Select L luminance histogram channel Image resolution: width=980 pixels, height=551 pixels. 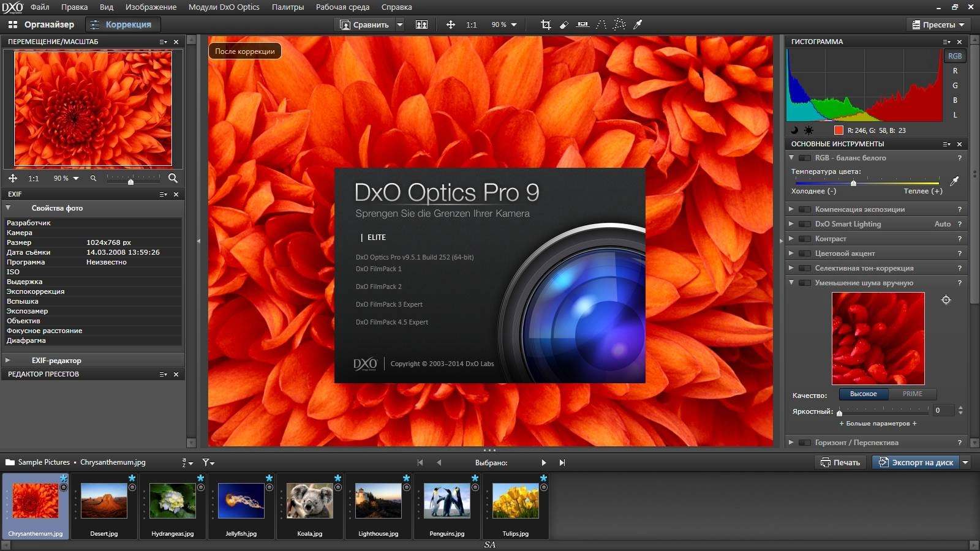[x=955, y=115]
